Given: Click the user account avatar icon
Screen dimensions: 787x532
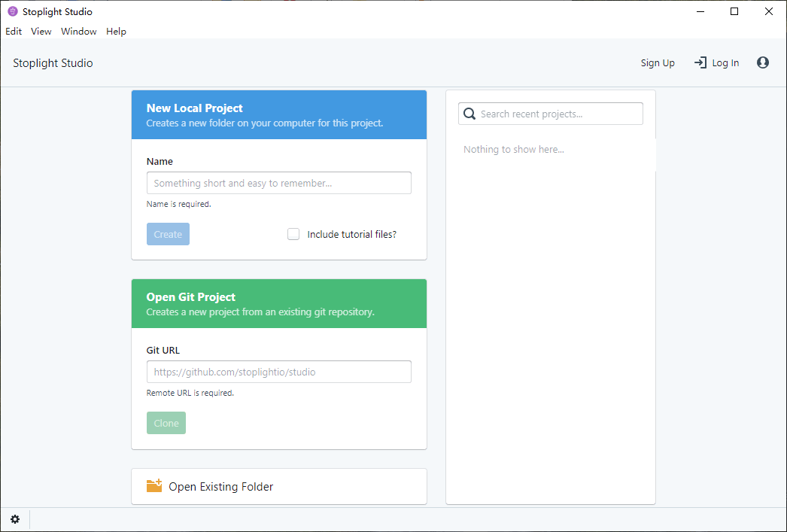Looking at the screenshot, I should click(763, 63).
